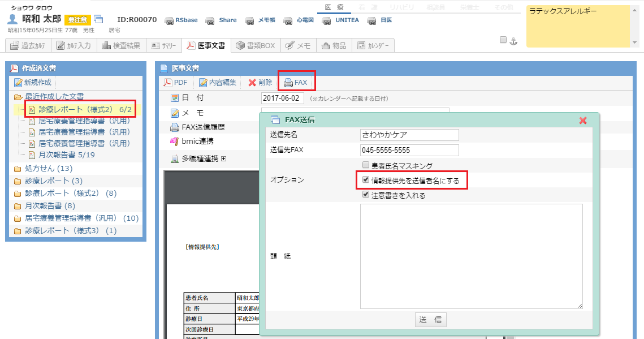
Task: Click the FAX toolbar button
Action: [296, 83]
